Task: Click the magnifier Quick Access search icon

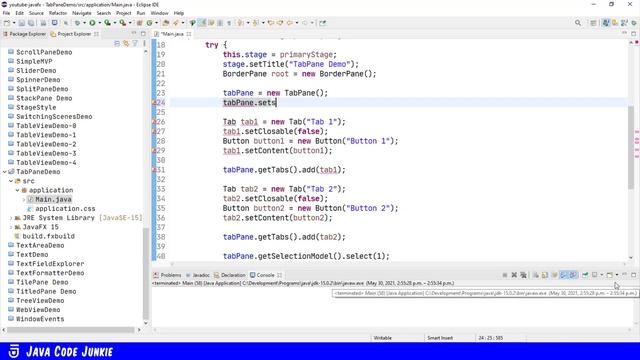Action: click(x=578, y=23)
